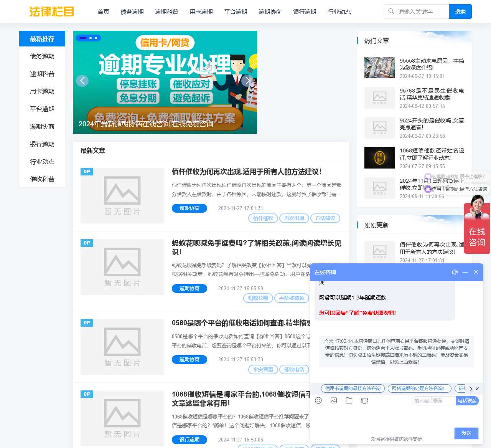Advance carousel with the right arrow

point(247,81)
